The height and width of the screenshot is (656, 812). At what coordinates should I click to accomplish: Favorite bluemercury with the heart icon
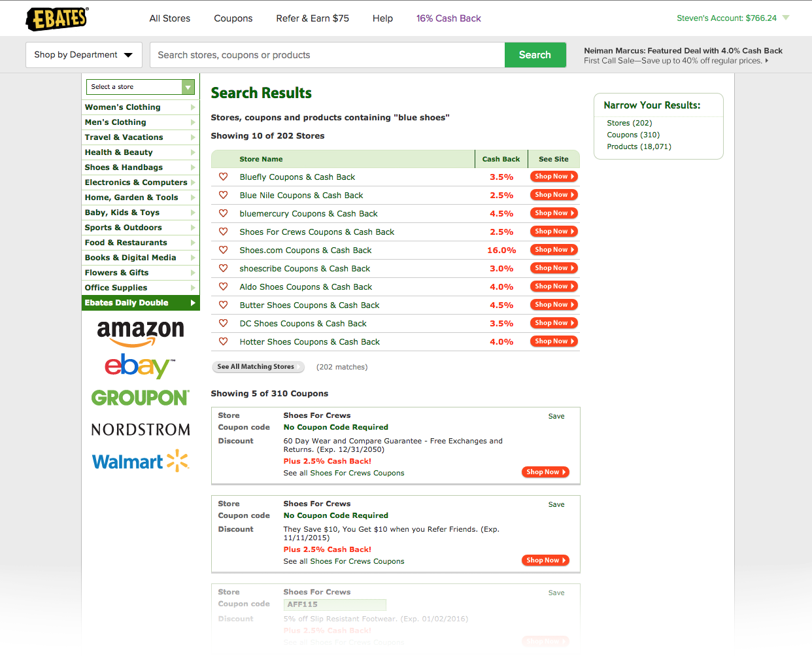(223, 213)
